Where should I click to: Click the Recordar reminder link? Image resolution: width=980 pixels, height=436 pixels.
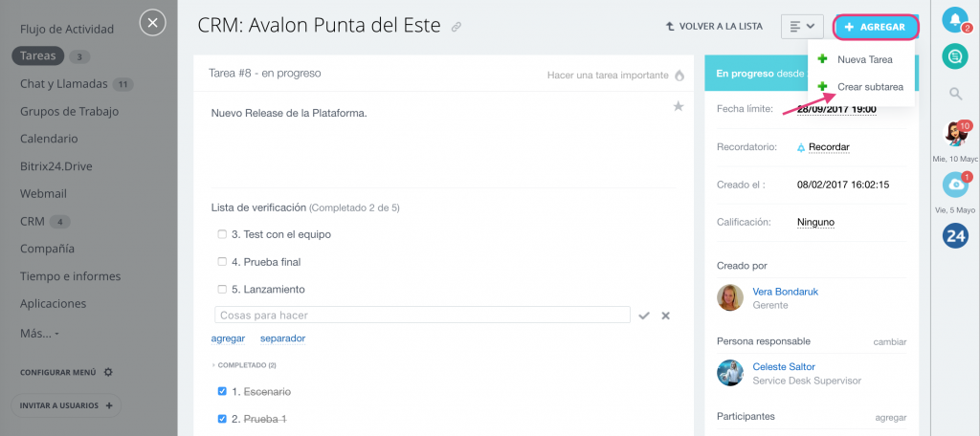(x=829, y=147)
